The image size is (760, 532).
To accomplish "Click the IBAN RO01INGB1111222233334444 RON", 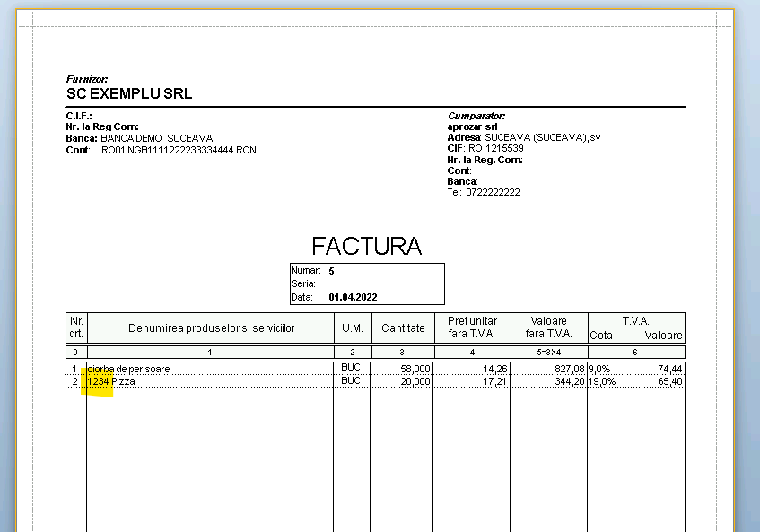I will point(179,150).
